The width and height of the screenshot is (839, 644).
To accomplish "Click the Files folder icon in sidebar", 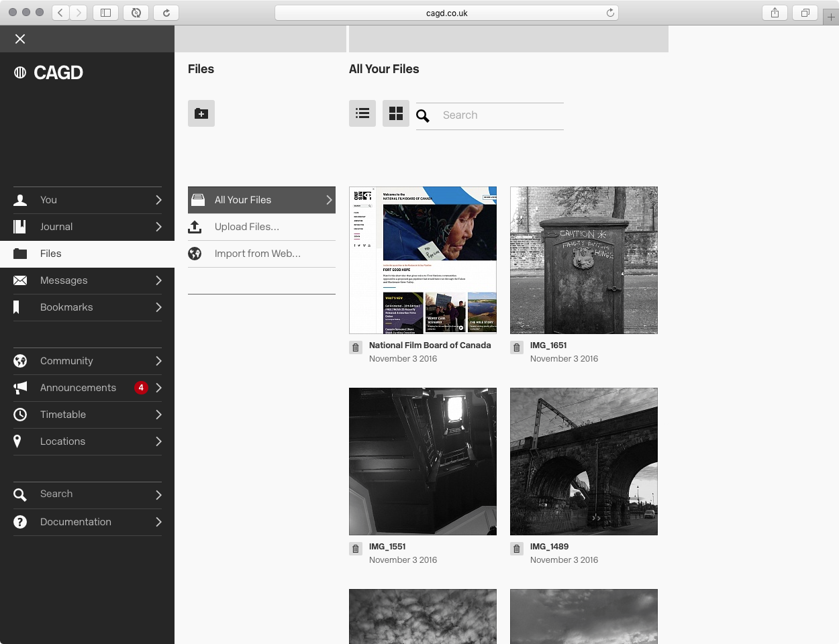I will click(x=20, y=254).
